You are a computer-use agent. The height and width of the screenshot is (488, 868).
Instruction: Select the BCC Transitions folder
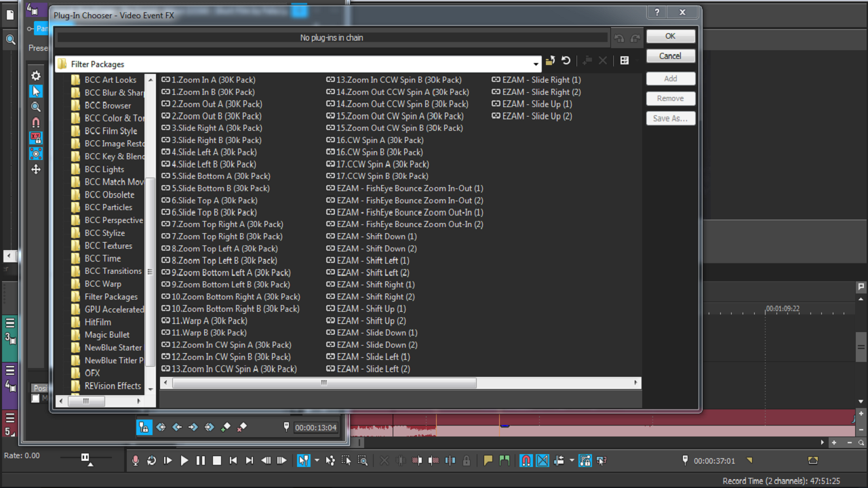(113, 271)
